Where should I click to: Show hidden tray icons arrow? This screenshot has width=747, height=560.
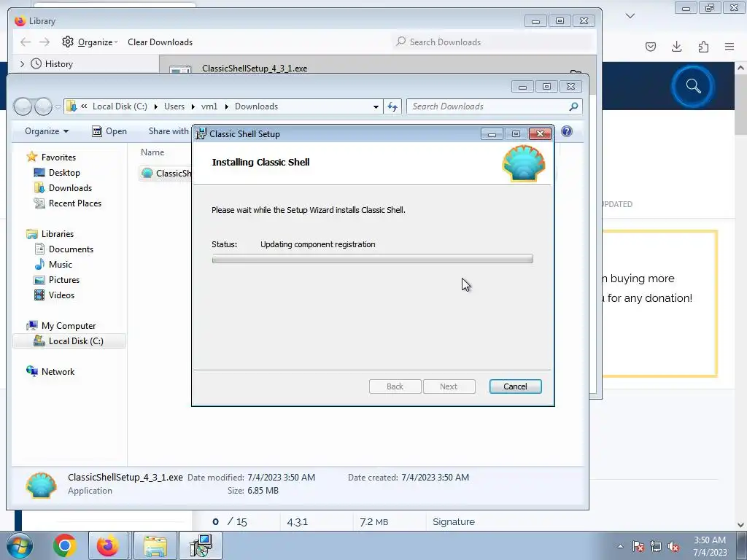click(620, 546)
